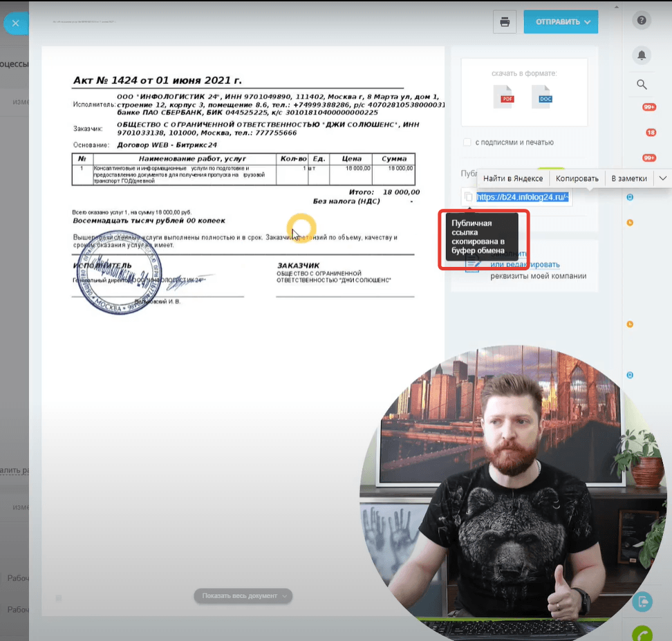Open the search magnifier icon
The width and height of the screenshot is (672, 641).
click(x=642, y=84)
